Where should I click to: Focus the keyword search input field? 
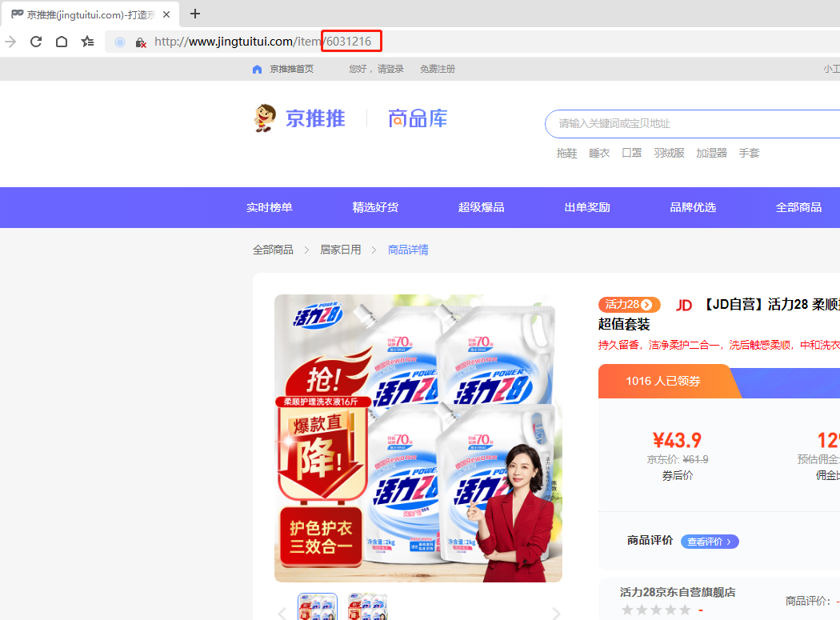[x=692, y=124]
